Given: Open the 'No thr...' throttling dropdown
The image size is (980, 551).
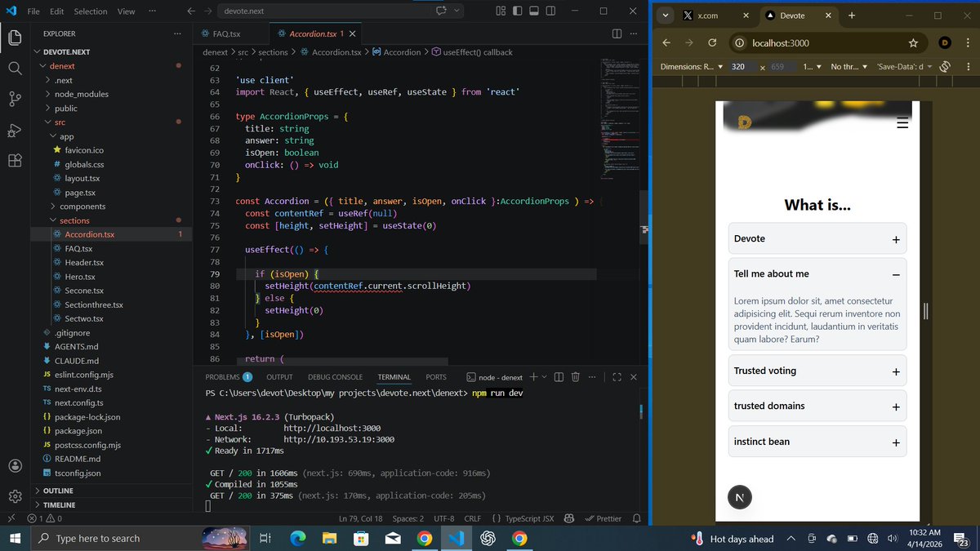Looking at the screenshot, I should [x=849, y=66].
